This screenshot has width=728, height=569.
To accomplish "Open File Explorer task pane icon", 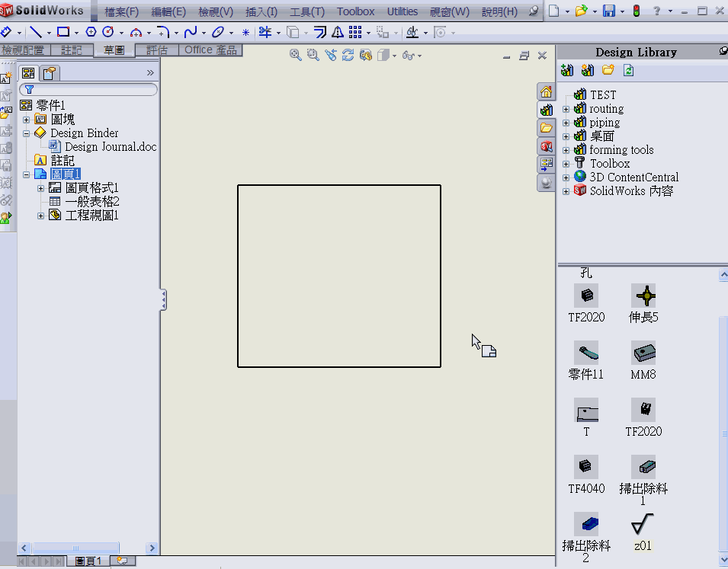I will pyautogui.click(x=546, y=128).
